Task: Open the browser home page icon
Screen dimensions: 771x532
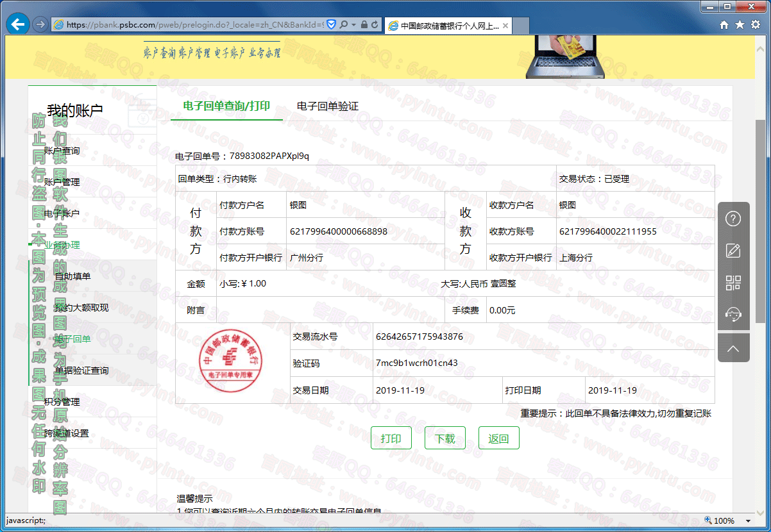Action: 724,24
